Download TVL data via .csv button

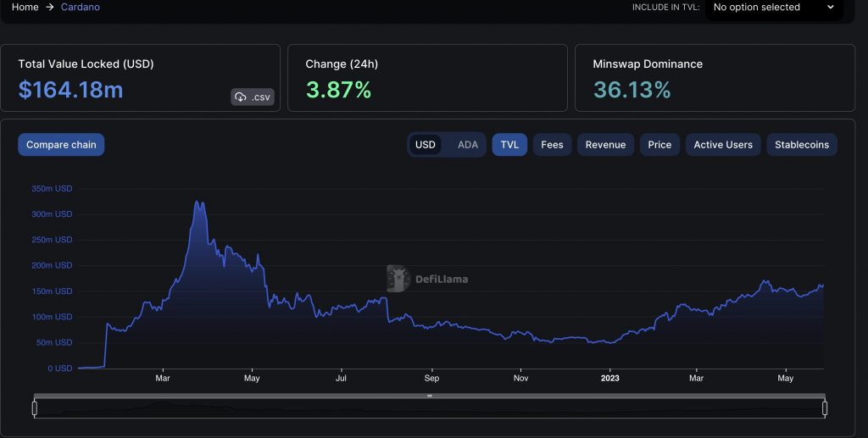point(253,97)
